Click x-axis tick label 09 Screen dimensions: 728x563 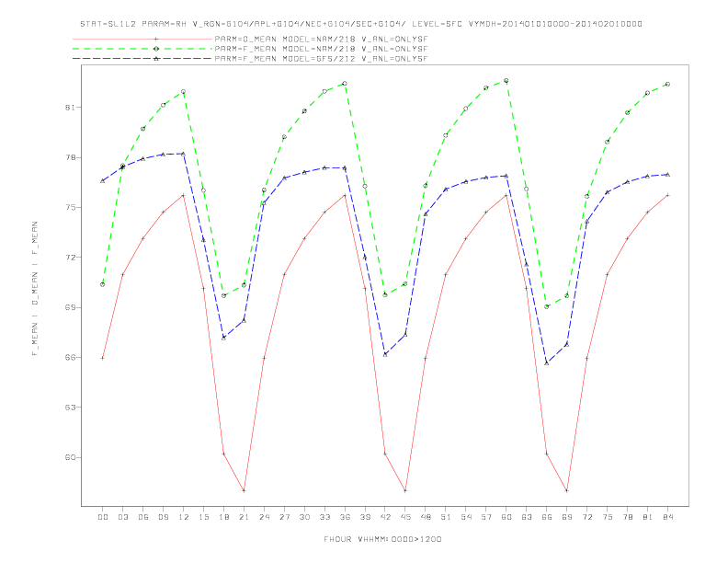pyautogui.click(x=163, y=517)
